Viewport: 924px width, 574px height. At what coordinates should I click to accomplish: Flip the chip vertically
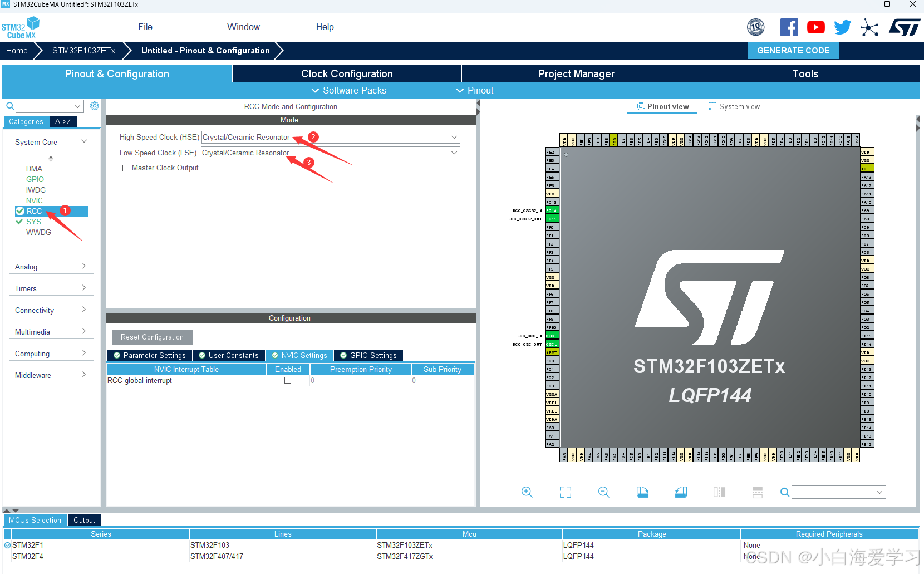pyautogui.click(x=758, y=492)
